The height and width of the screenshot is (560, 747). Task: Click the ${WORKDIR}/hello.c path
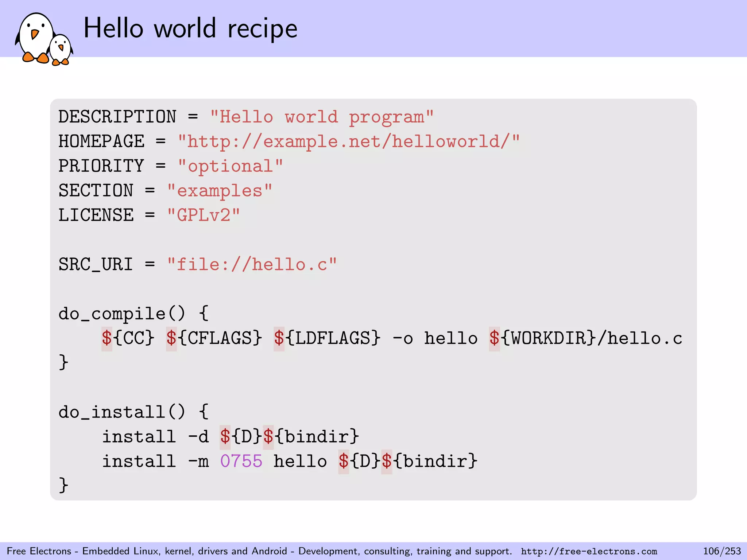(585, 338)
